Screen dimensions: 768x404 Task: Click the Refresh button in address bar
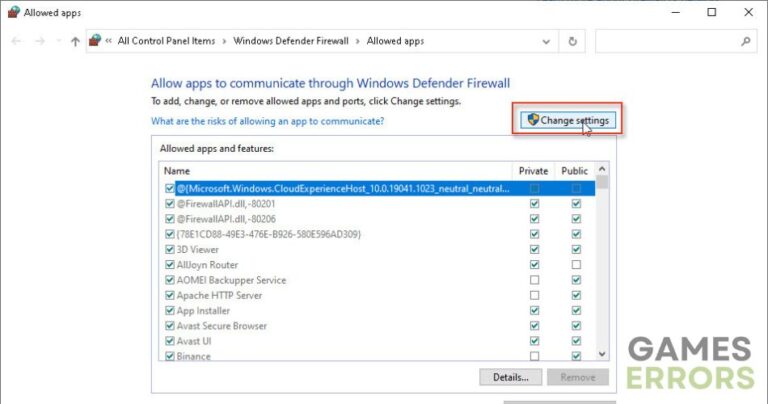point(572,42)
